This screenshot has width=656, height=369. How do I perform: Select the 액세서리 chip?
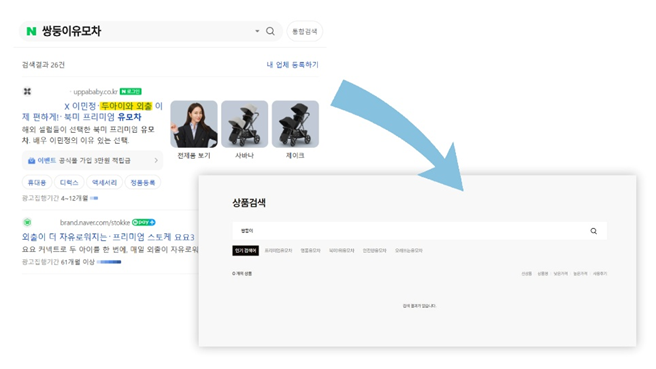coord(105,182)
